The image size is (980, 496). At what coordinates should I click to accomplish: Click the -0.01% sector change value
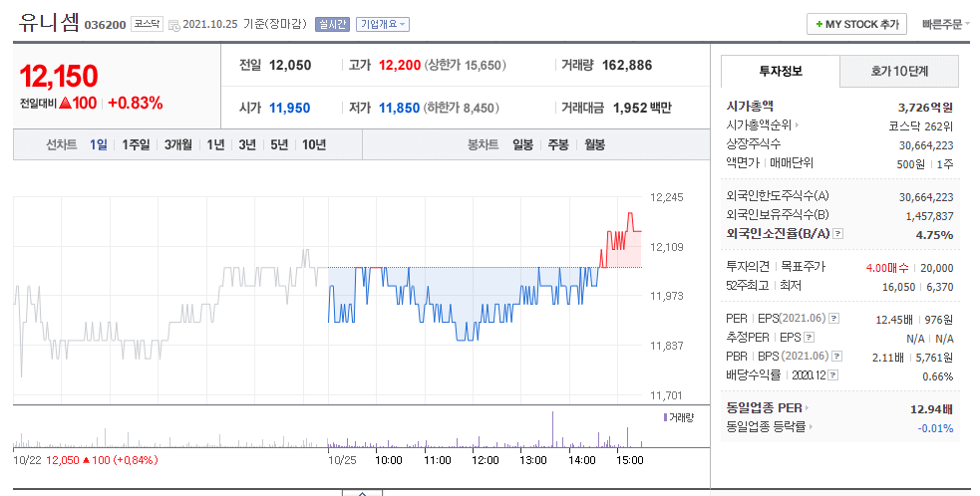click(x=935, y=428)
